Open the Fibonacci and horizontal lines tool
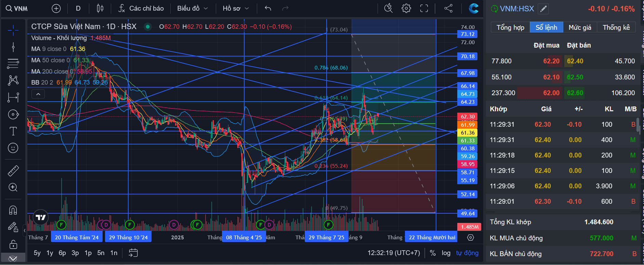 tap(13, 63)
